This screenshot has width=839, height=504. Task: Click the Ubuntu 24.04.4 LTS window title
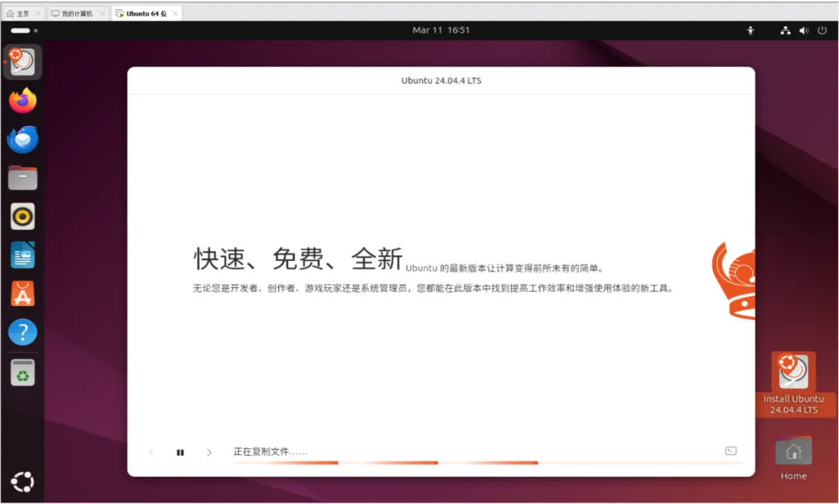(441, 81)
